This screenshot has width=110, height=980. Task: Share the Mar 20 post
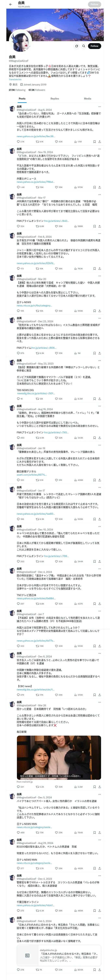pyautogui.click(x=99, y=311)
